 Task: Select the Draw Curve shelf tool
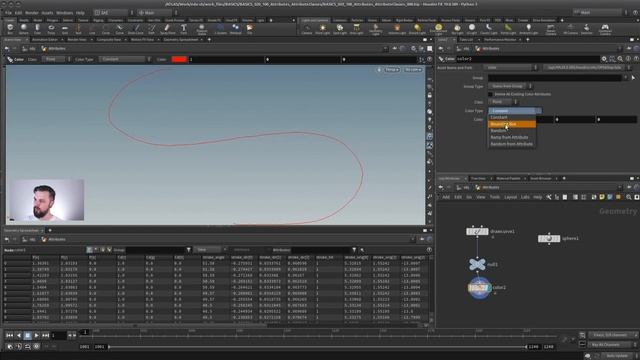(136, 29)
